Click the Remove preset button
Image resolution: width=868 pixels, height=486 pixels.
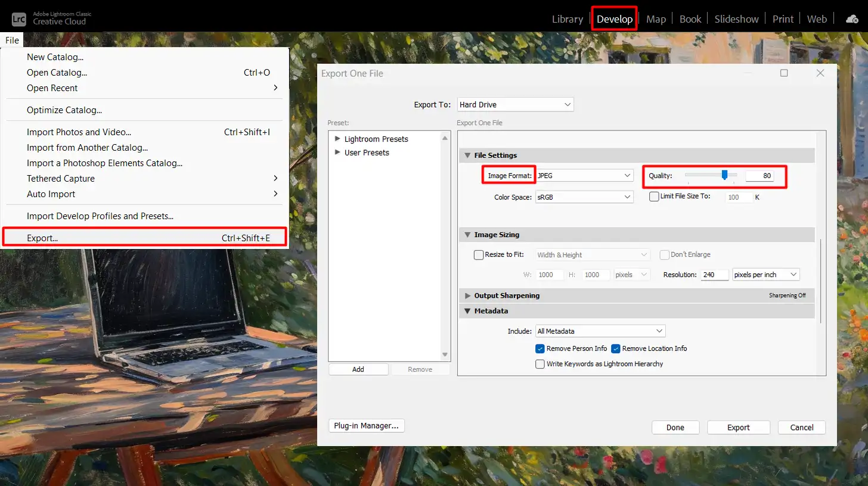(420, 369)
